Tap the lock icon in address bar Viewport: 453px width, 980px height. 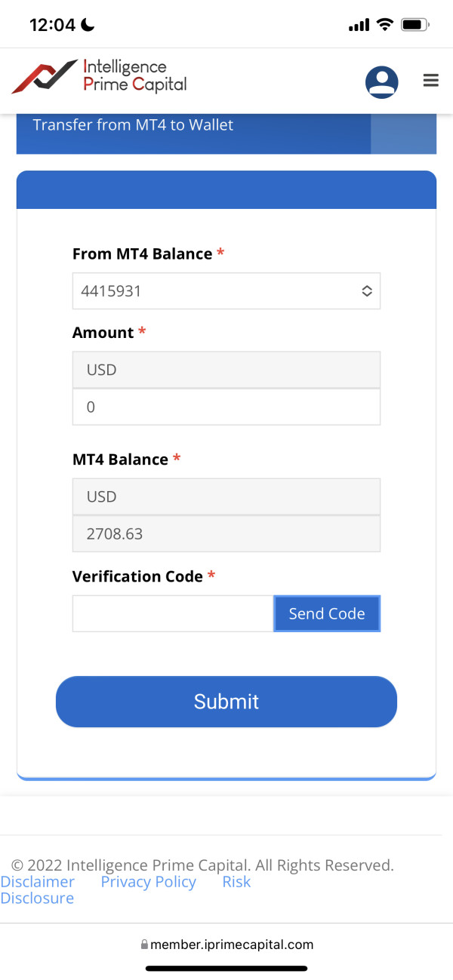click(x=144, y=945)
